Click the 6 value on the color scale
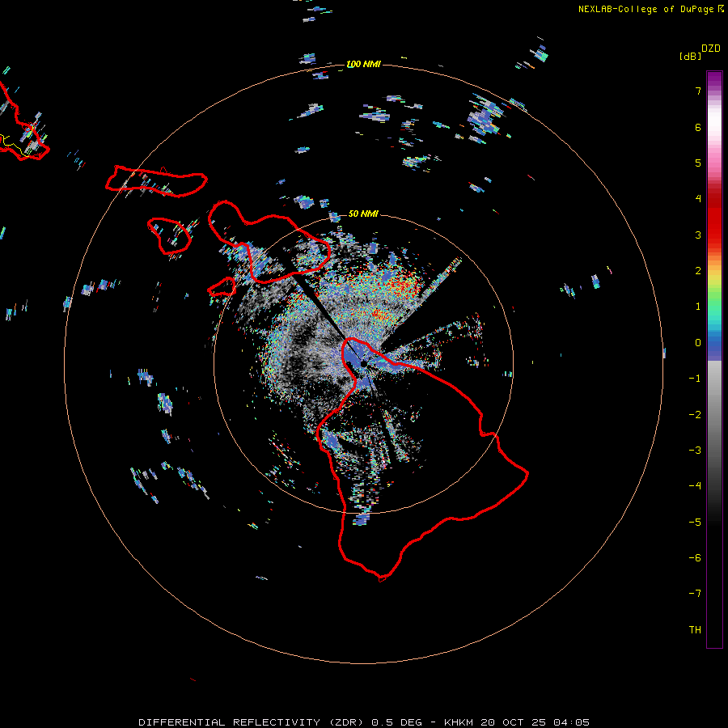Screen dimensions: 728x728 pyautogui.click(x=698, y=127)
